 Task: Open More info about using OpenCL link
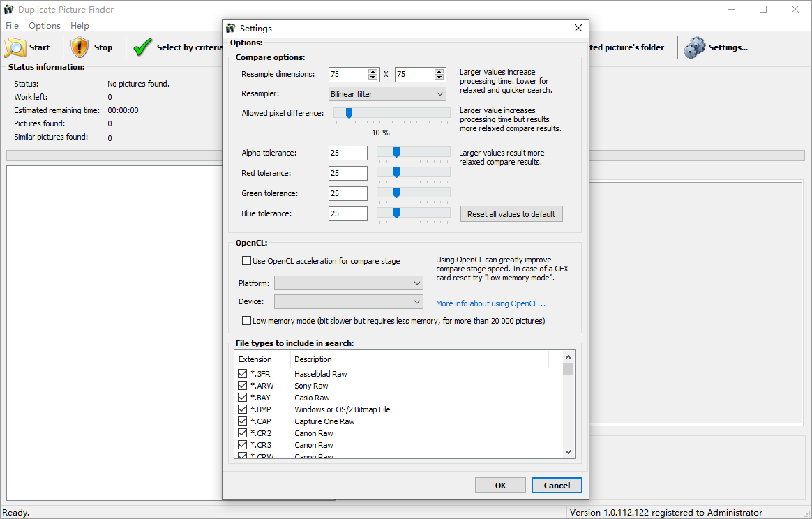pyautogui.click(x=490, y=303)
